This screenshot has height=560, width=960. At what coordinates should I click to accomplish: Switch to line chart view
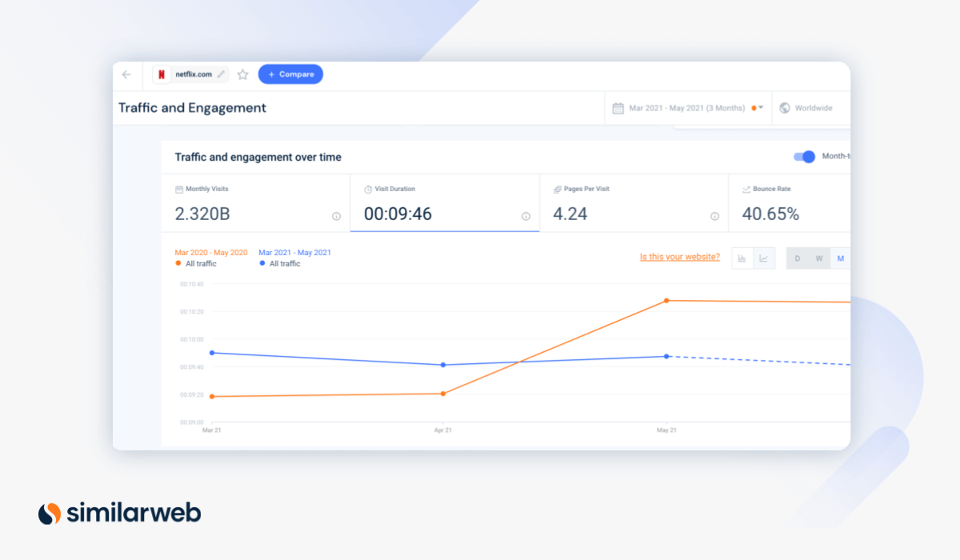[763, 258]
